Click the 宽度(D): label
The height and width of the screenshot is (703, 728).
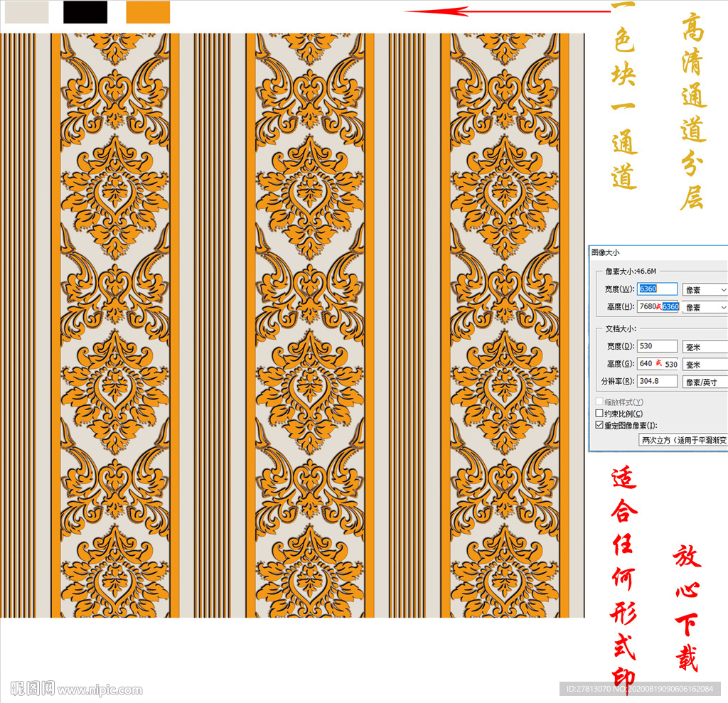(x=620, y=346)
